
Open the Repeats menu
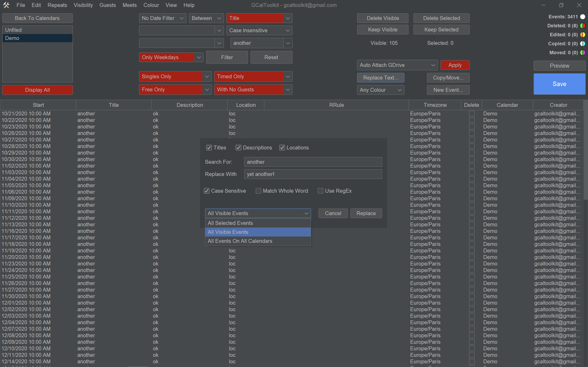[57, 5]
